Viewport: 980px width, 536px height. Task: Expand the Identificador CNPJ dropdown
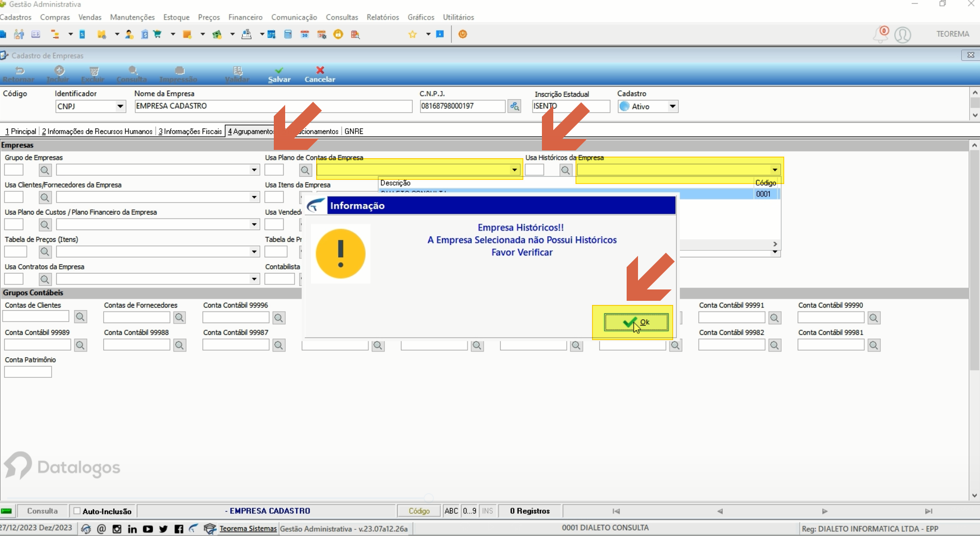click(120, 106)
